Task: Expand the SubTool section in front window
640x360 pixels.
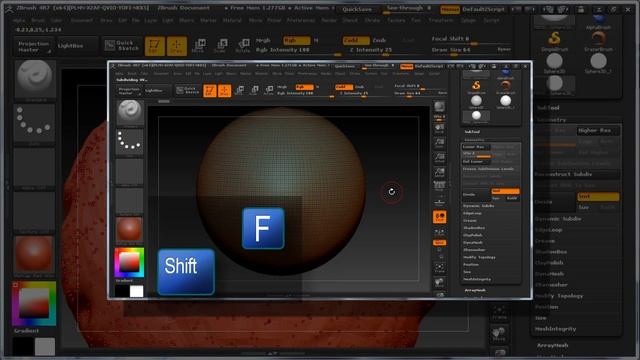Action: (x=472, y=132)
